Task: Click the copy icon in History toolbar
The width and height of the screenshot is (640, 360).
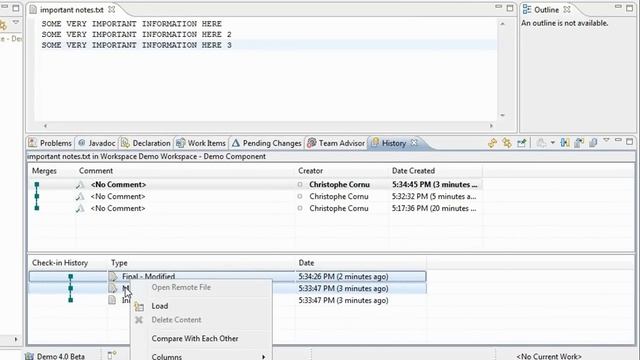Action: coord(593,143)
